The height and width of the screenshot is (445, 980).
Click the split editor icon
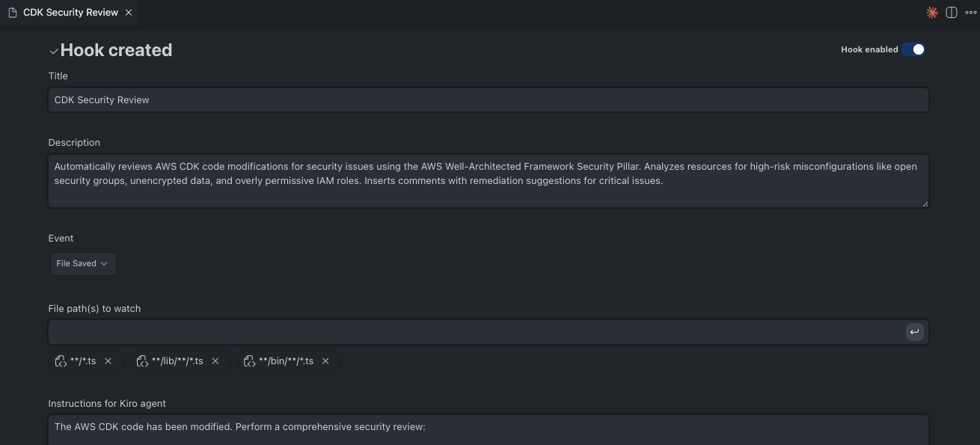[x=952, y=13]
